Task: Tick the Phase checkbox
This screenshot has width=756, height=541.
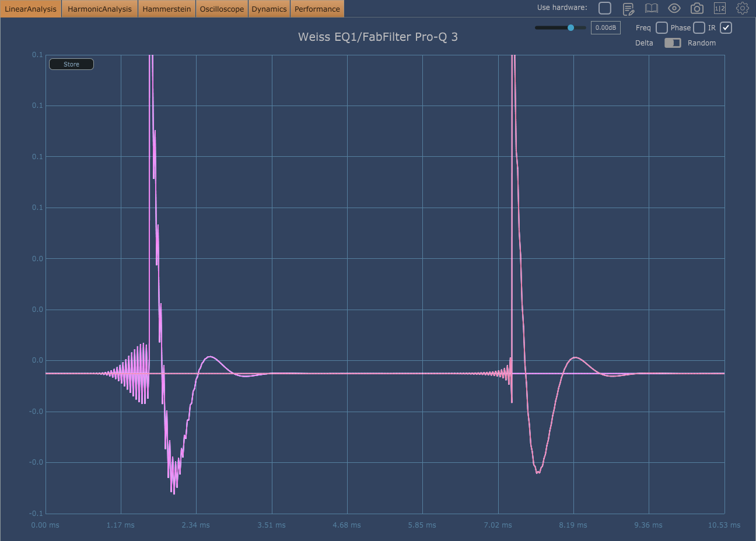Action: click(x=699, y=27)
